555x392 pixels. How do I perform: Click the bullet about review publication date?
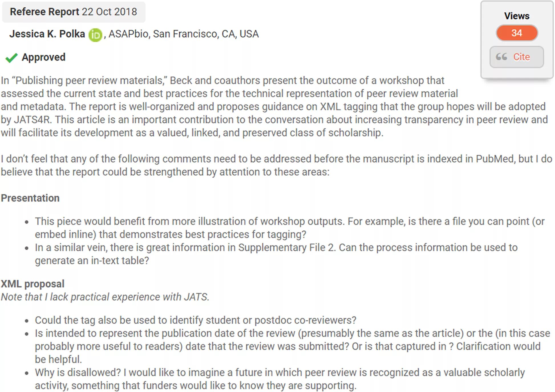coord(292,346)
